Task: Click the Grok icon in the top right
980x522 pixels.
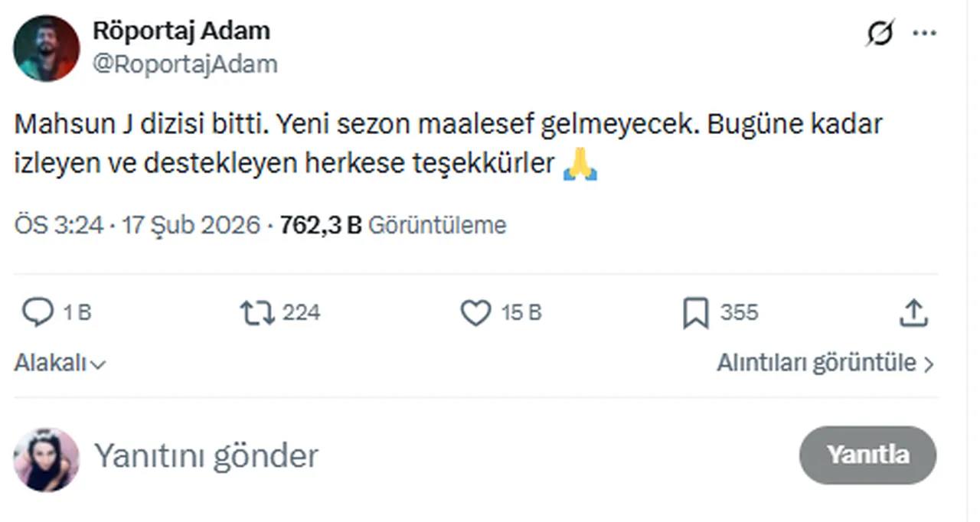Action: [879, 33]
